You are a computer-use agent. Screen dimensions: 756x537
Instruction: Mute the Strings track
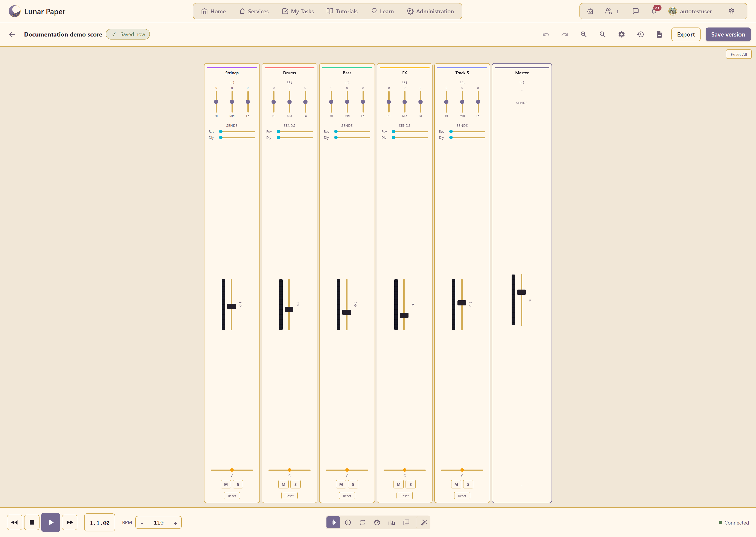click(x=226, y=484)
